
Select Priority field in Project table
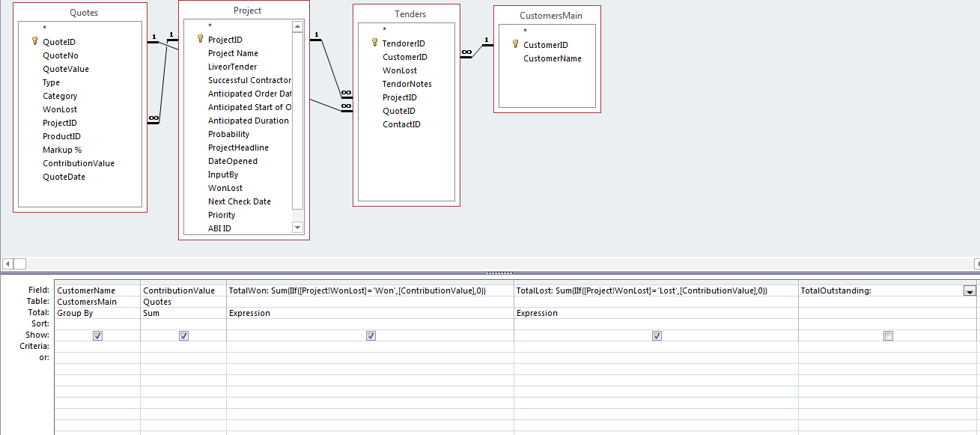tap(222, 215)
